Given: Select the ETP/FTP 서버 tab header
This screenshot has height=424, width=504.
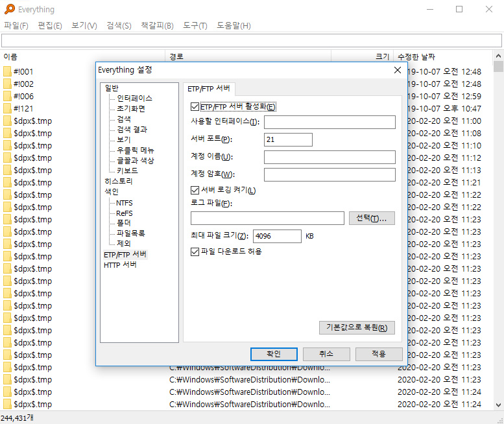Looking at the screenshot, I should point(209,89).
